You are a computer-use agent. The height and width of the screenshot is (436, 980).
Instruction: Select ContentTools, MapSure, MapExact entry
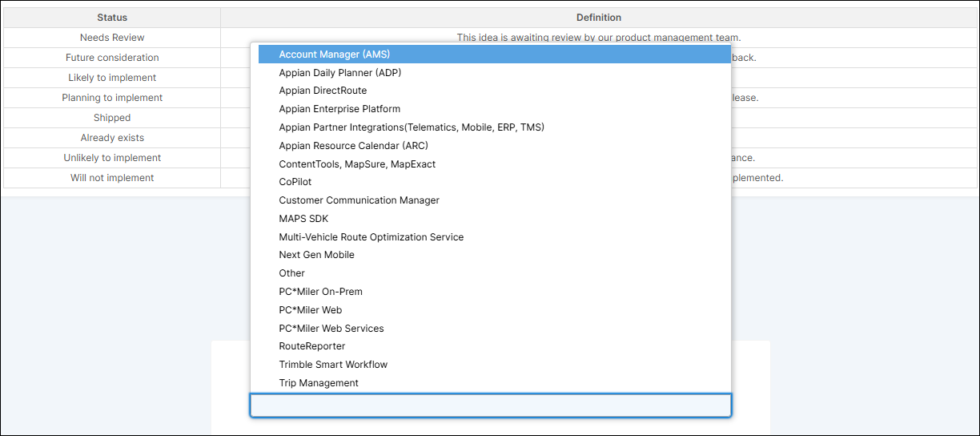coord(357,164)
